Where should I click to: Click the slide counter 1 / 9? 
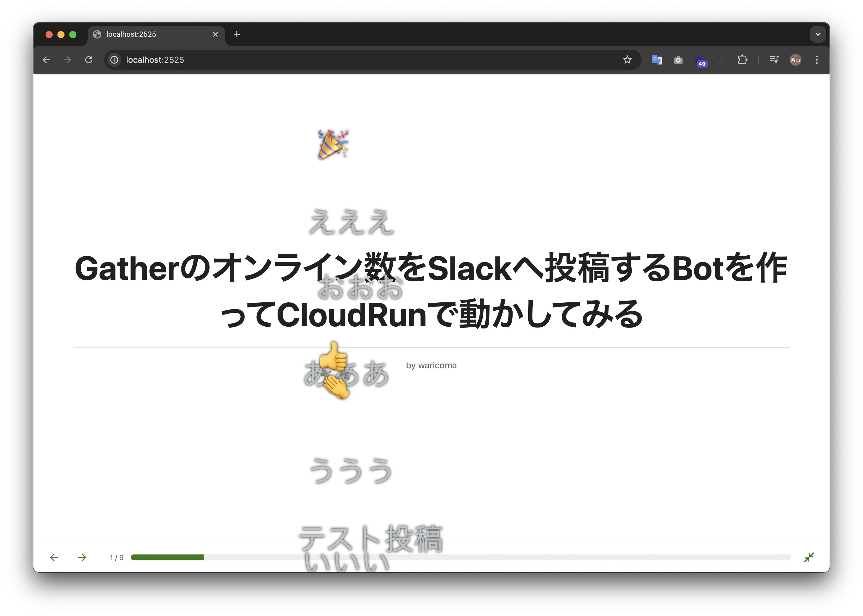pyautogui.click(x=116, y=558)
